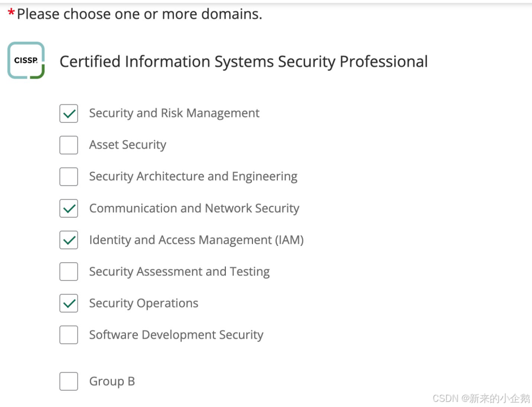The width and height of the screenshot is (532, 407).
Task: Check the Group B checkbox
Action: click(69, 382)
